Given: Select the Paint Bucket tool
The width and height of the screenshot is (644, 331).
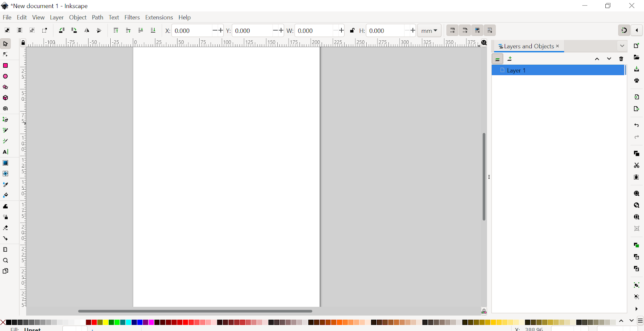Looking at the screenshot, I should (x=6, y=195).
